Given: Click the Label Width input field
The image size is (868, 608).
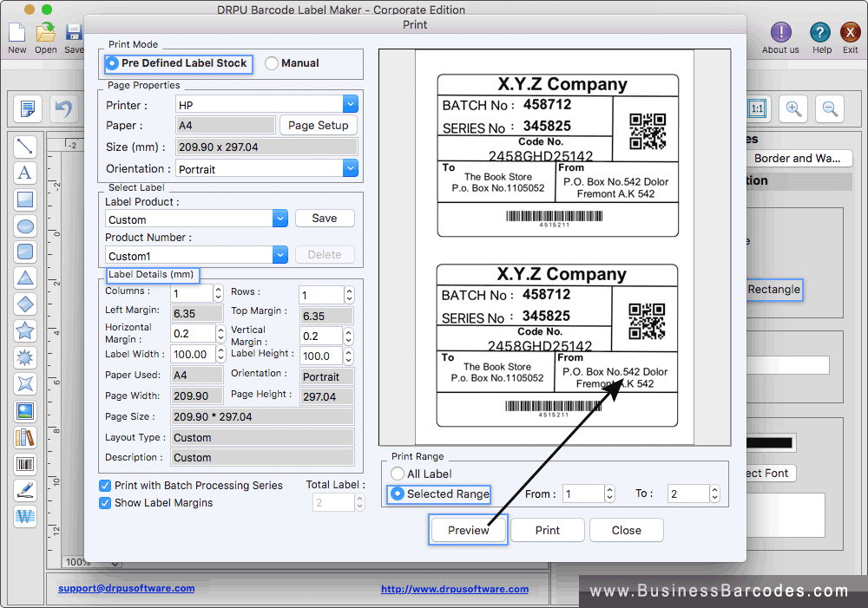Looking at the screenshot, I should tap(192, 354).
